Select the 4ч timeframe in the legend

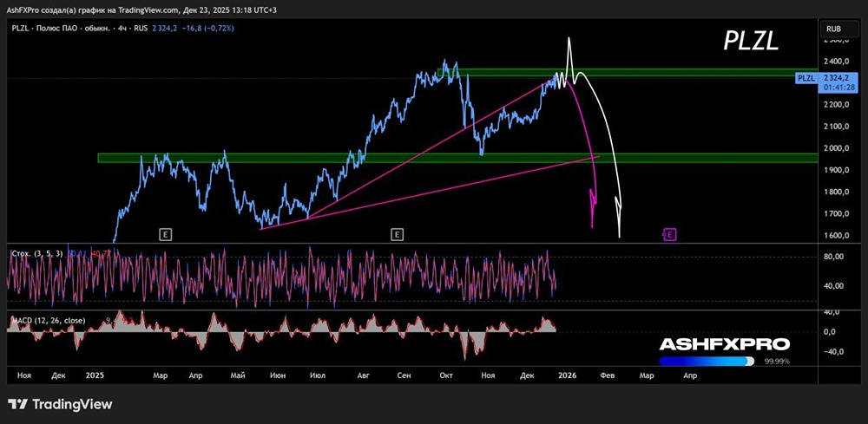click(122, 28)
